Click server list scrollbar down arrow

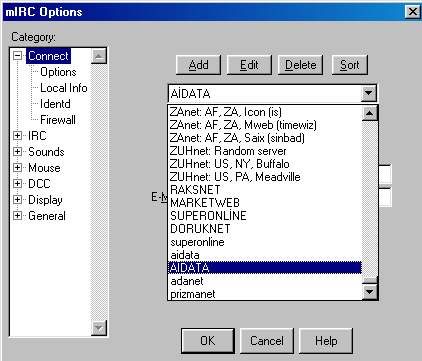point(369,292)
